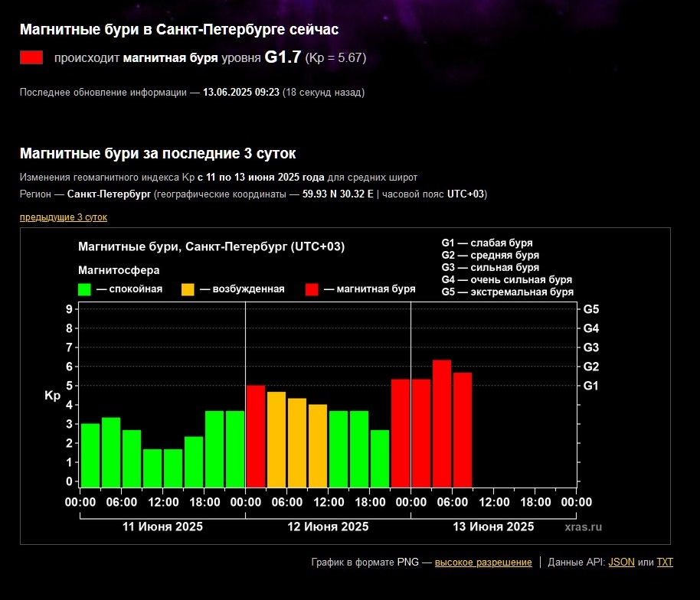Click the chart title "Магнитные бури, Санкт-Петербург (UTC+03)"

pos(211,246)
